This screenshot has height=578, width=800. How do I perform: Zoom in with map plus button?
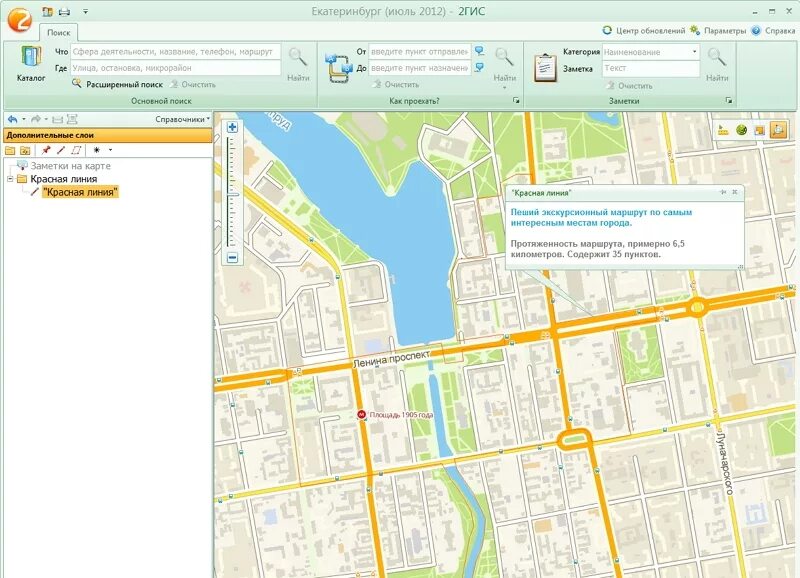pos(232,127)
